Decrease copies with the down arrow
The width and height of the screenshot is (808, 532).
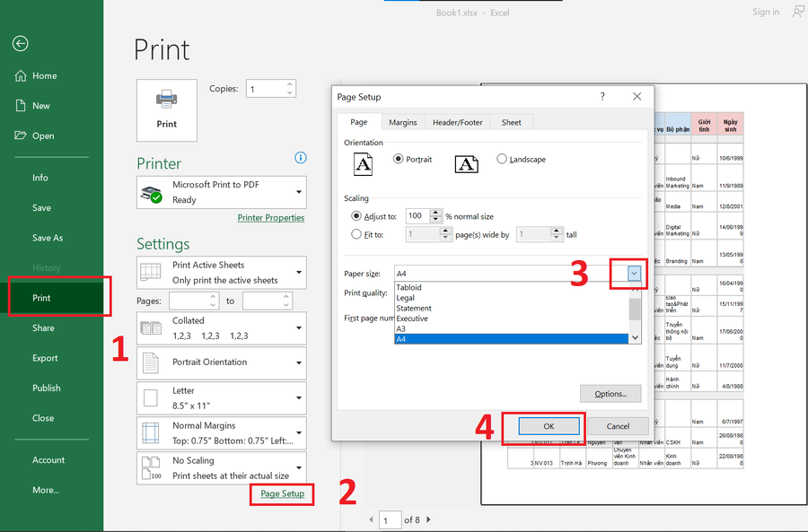pyautogui.click(x=290, y=92)
